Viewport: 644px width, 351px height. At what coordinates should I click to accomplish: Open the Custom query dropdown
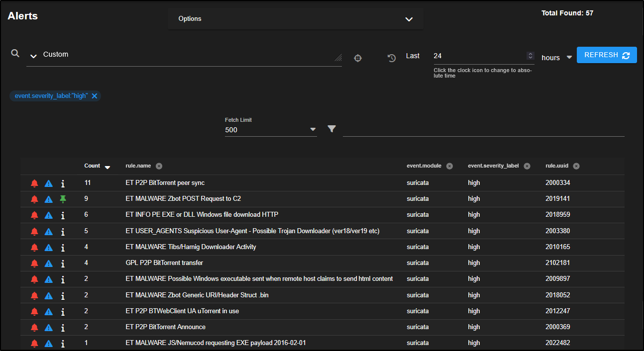pyautogui.click(x=33, y=56)
